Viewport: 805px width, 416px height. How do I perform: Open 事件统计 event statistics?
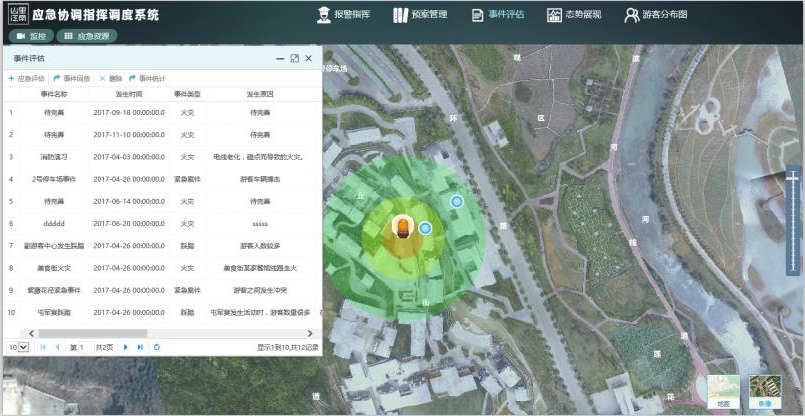[x=147, y=78]
